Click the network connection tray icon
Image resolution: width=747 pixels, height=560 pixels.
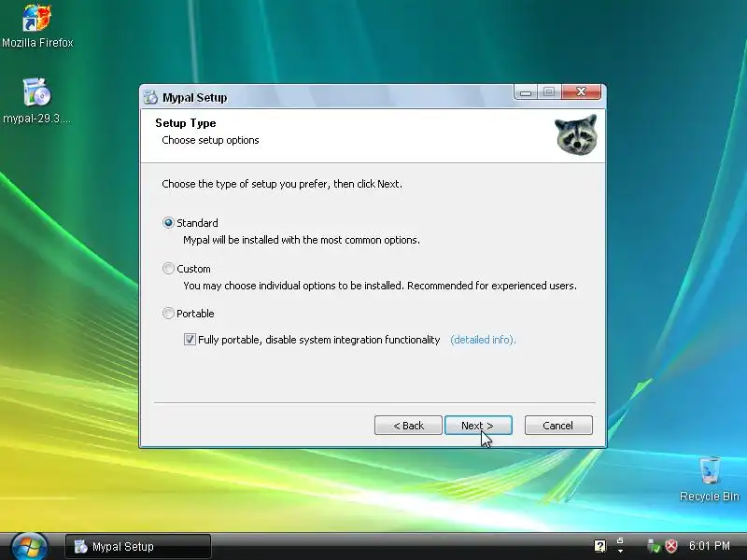[x=653, y=546]
